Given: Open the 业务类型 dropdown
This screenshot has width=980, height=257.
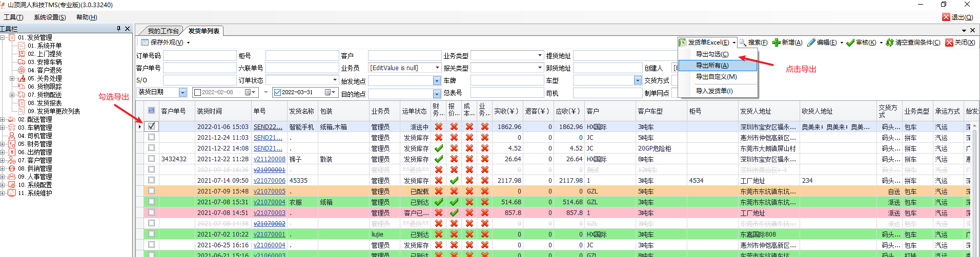Looking at the screenshot, I should click(x=540, y=55).
